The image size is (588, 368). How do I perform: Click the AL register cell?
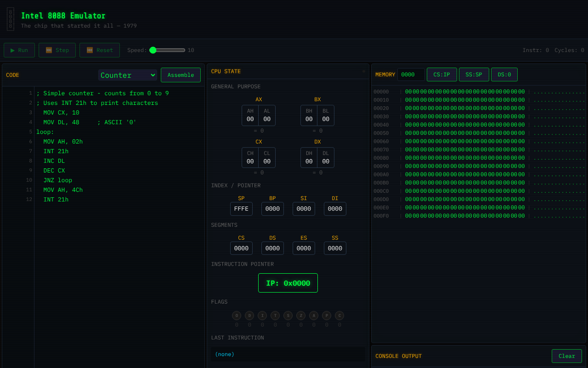click(x=267, y=115)
